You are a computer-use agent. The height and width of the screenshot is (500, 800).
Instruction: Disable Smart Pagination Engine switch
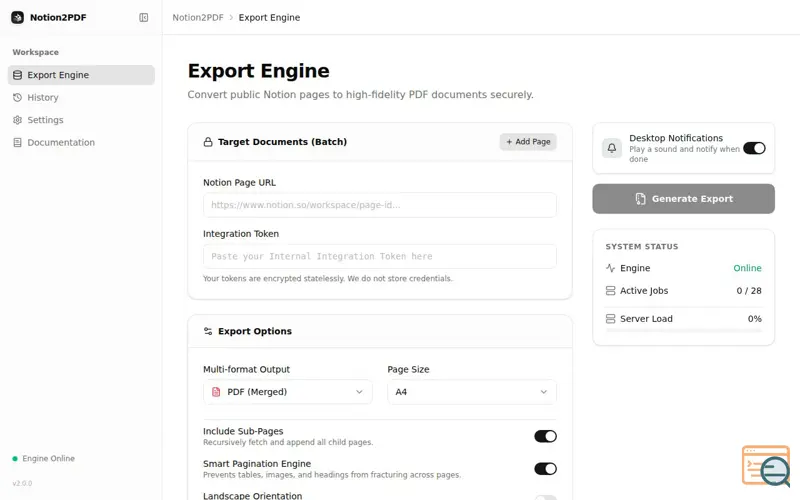545,469
